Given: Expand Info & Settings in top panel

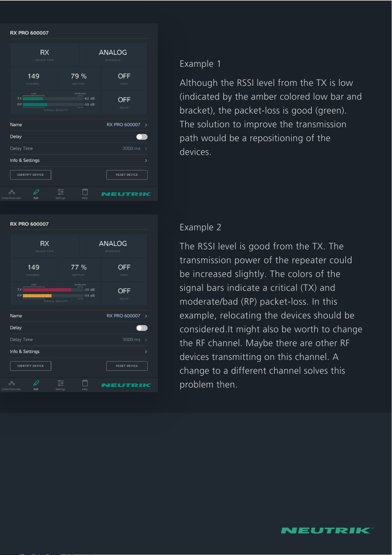Looking at the screenshot, I should pyautogui.click(x=79, y=161).
